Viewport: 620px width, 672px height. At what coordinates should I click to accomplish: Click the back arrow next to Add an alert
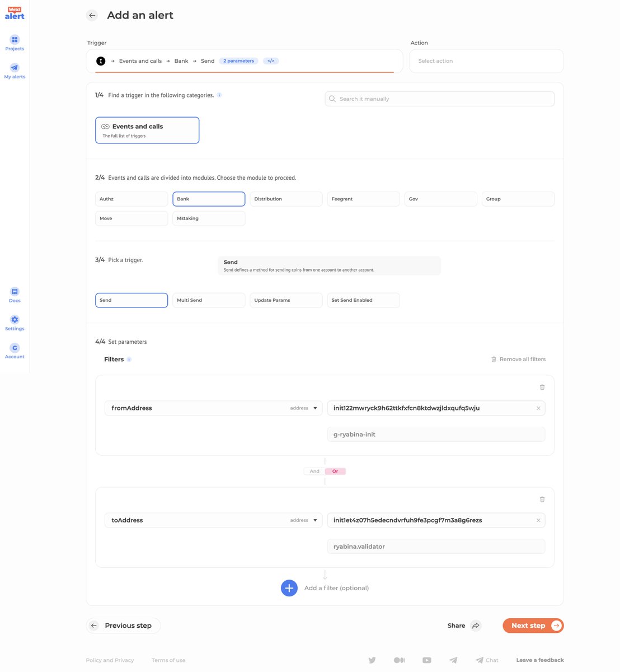point(92,15)
